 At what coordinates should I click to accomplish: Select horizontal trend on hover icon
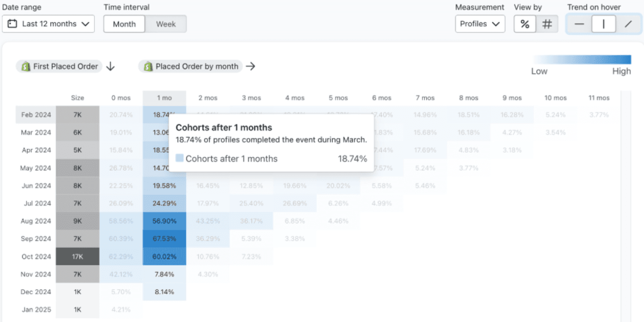579,24
